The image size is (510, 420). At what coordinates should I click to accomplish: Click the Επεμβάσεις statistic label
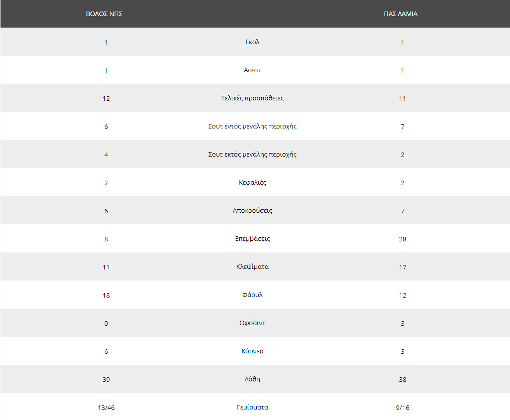(252, 239)
